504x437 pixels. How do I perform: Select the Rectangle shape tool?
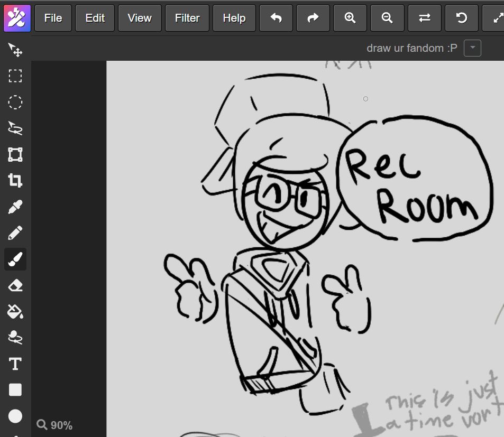click(15, 390)
